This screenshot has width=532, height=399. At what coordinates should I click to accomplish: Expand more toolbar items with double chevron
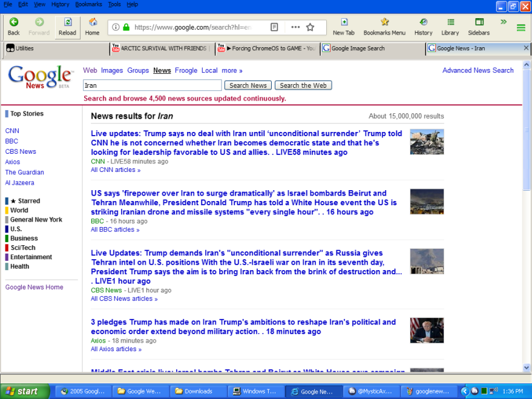504,22
